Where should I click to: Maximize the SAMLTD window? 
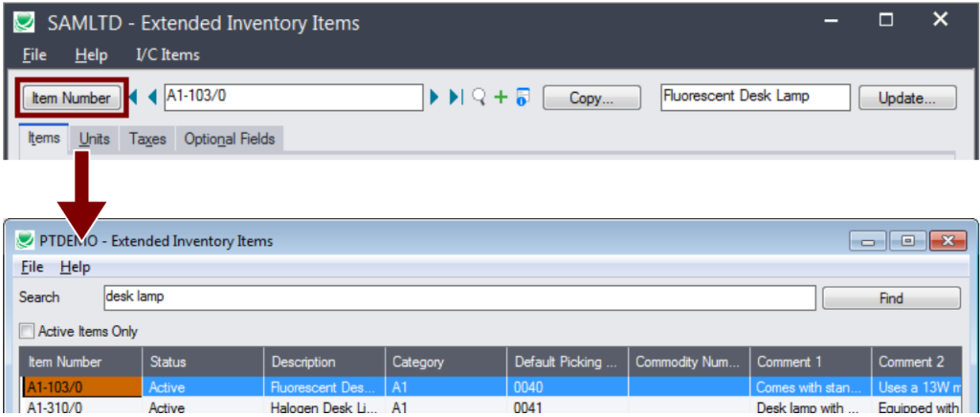point(885,21)
